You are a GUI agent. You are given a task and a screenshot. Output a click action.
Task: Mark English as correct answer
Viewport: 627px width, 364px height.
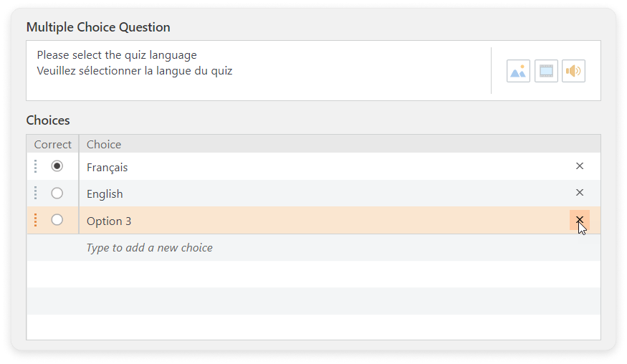point(57,193)
